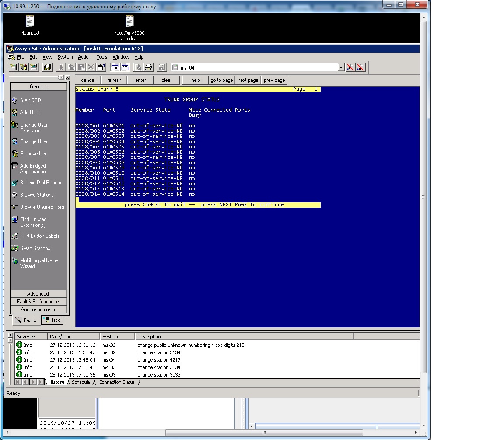Open the View menu
504x440 pixels.
point(47,57)
